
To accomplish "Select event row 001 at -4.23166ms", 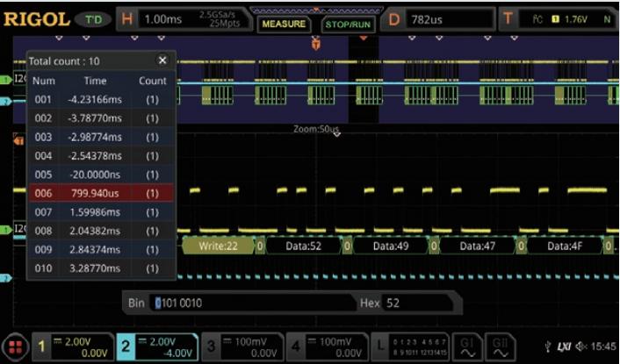I will click(101, 99).
